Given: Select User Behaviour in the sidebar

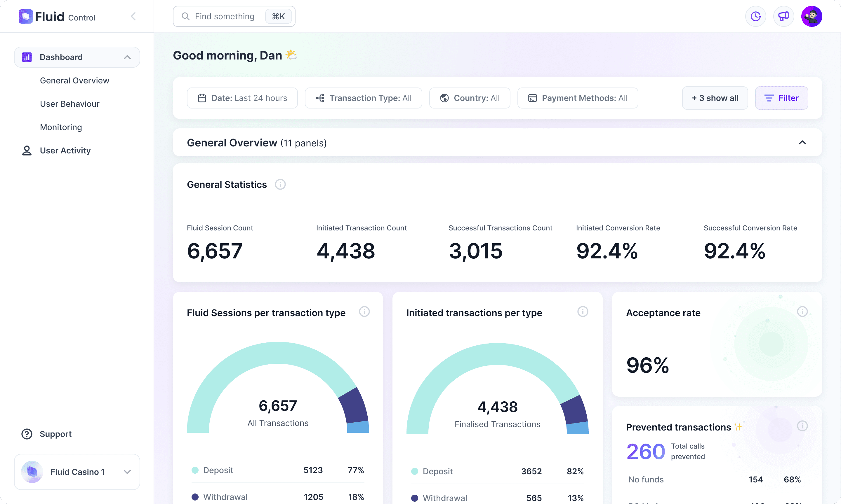Looking at the screenshot, I should [70, 104].
